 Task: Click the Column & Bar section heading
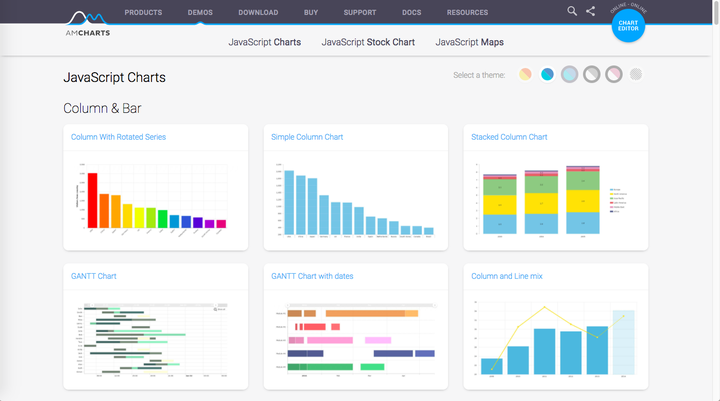102,108
